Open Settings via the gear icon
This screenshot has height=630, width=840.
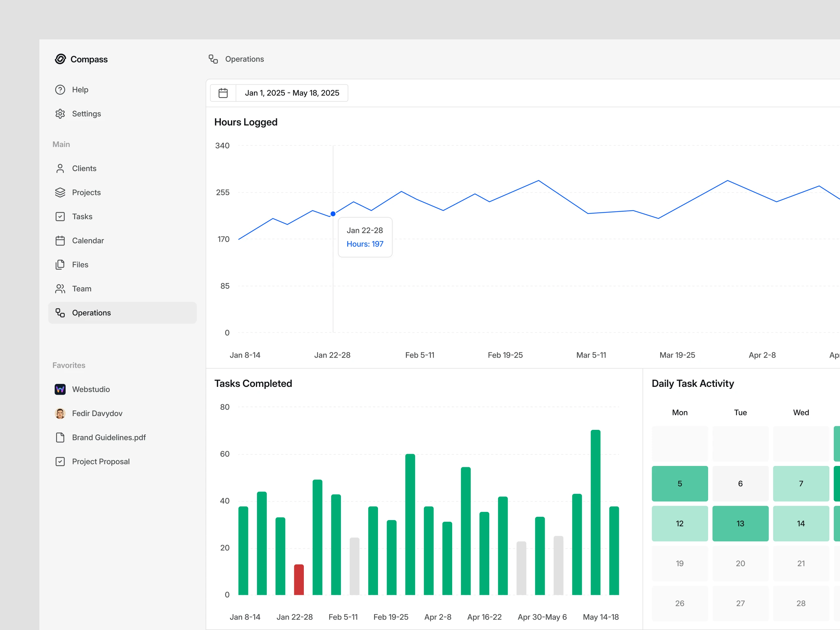[60, 114]
